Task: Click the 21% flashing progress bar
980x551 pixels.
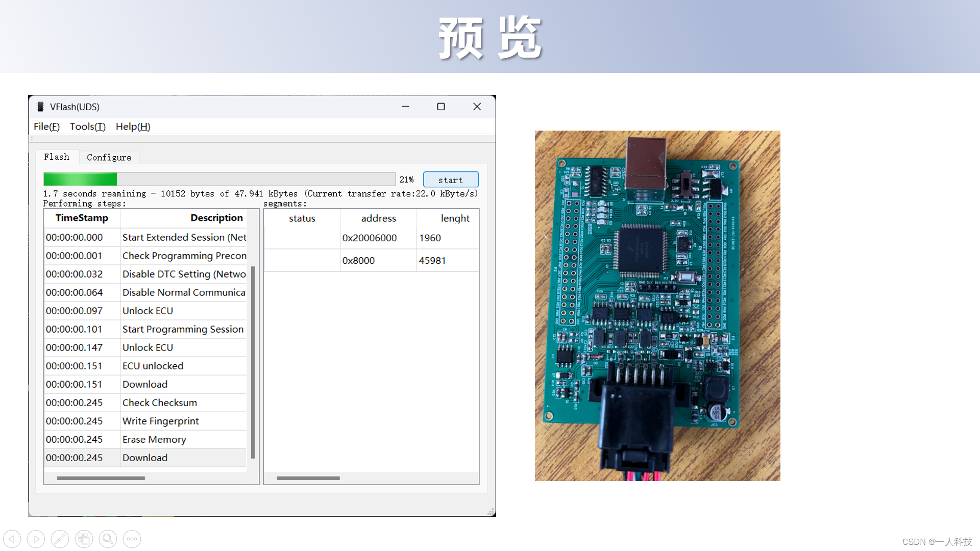Action: point(219,179)
